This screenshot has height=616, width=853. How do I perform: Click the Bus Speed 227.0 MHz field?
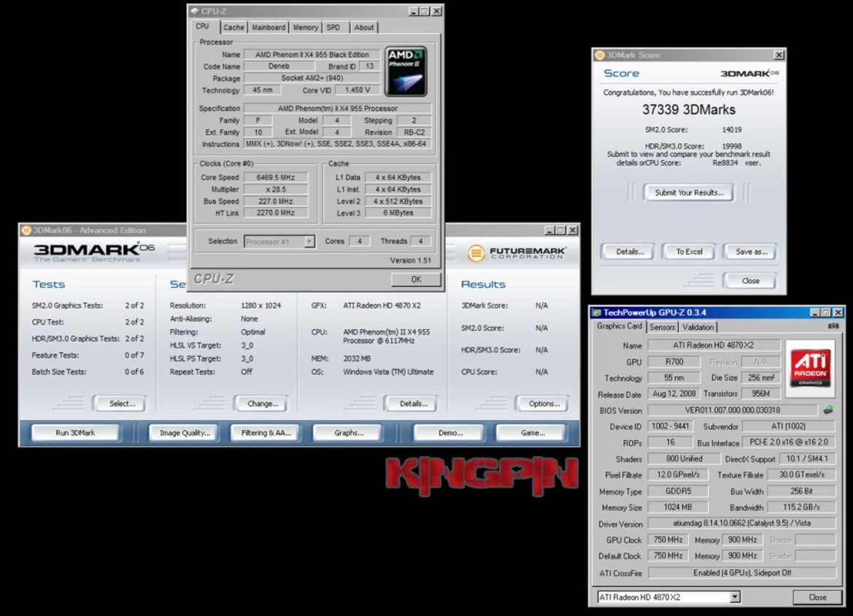coord(276,201)
